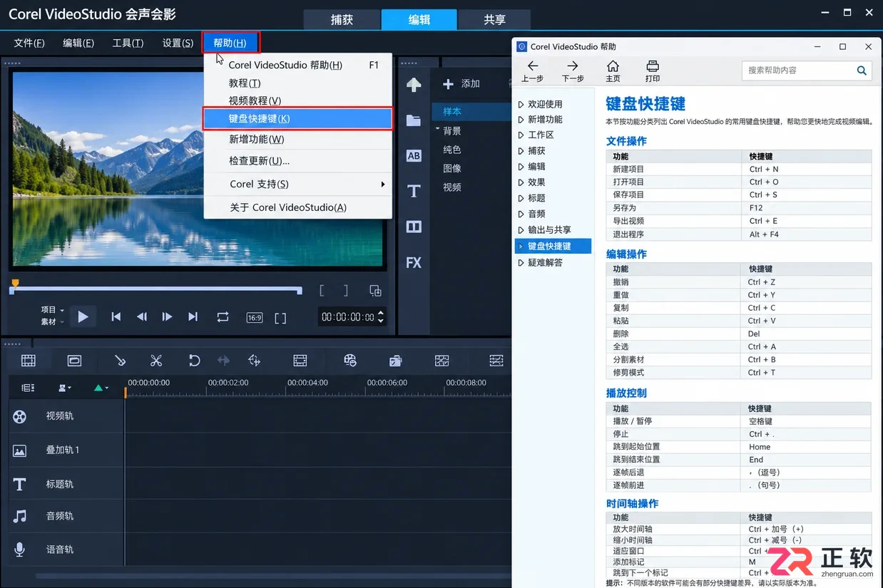
Task: Set the mark-out bracket on preview bar
Action: 346,290
